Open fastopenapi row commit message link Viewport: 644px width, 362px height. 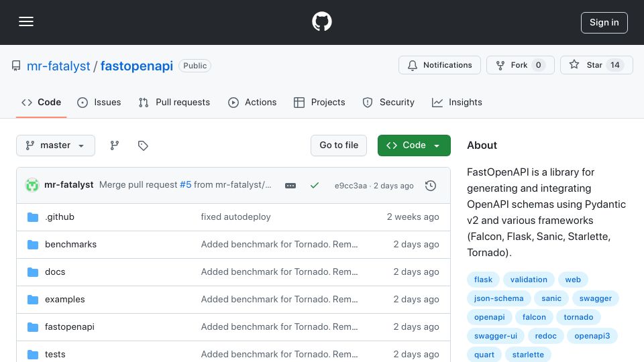[x=279, y=326]
